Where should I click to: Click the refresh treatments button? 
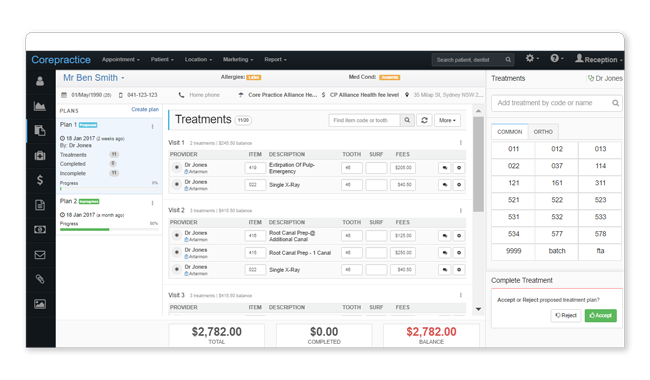tap(424, 120)
